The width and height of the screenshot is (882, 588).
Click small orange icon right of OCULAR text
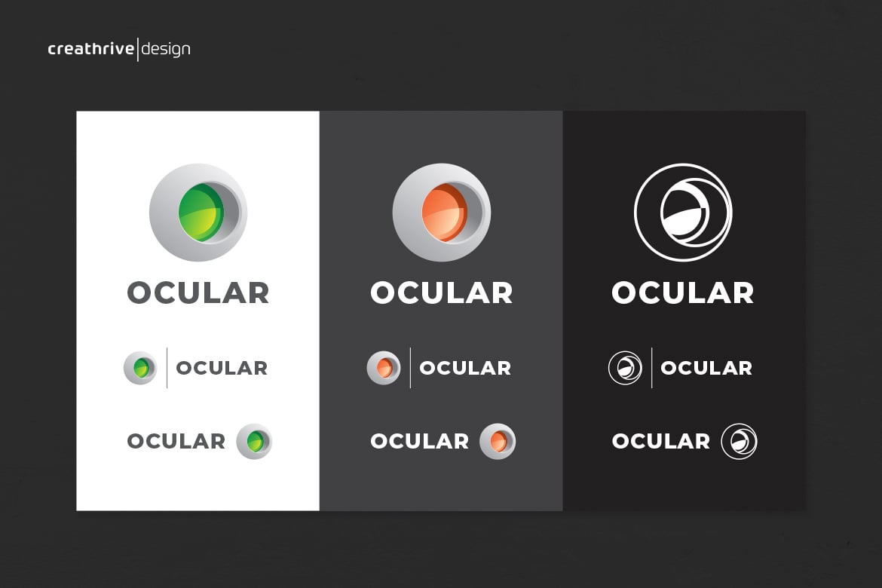tap(498, 441)
